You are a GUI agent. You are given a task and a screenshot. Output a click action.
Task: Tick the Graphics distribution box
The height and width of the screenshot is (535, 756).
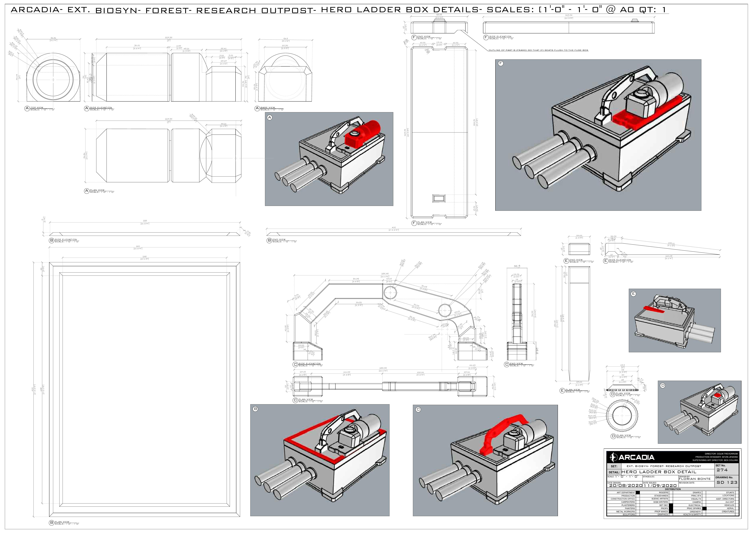coord(671,515)
